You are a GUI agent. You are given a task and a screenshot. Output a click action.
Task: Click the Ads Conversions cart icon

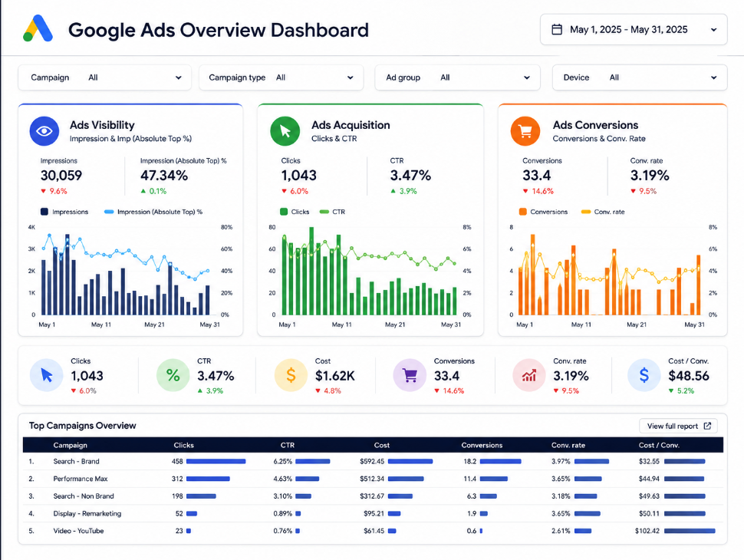525,131
